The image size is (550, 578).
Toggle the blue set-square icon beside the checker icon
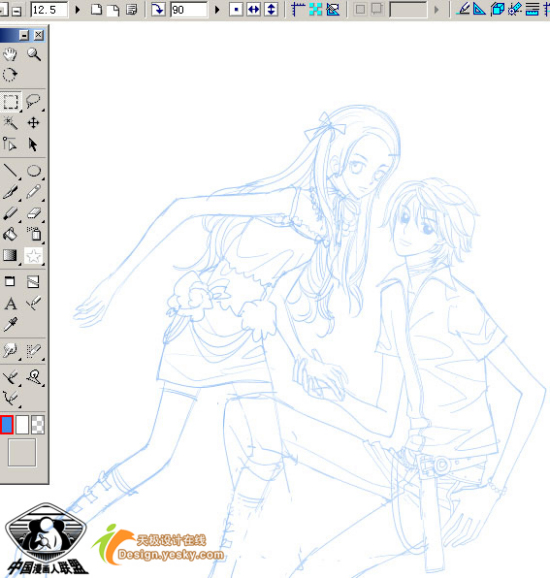[x=333, y=10]
